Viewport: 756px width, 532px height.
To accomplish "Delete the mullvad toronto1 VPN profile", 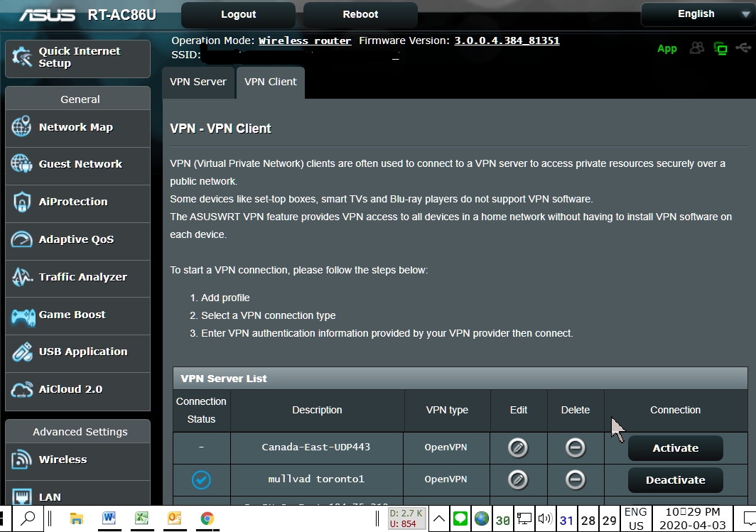I will 576,480.
